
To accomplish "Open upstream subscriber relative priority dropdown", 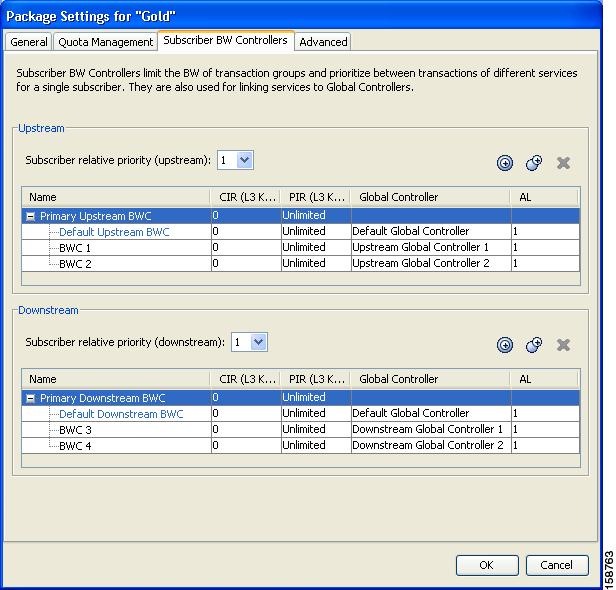I will tap(245, 160).
